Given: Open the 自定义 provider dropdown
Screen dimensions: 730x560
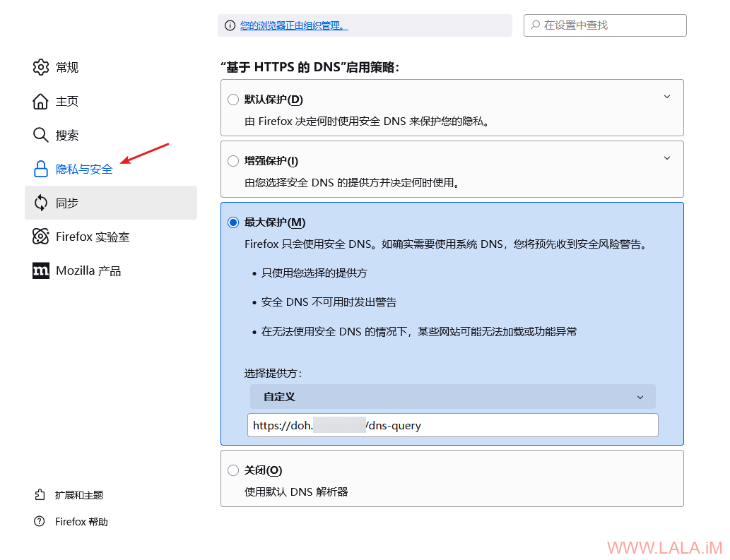Looking at the screenshot, I should pos(452,397).
